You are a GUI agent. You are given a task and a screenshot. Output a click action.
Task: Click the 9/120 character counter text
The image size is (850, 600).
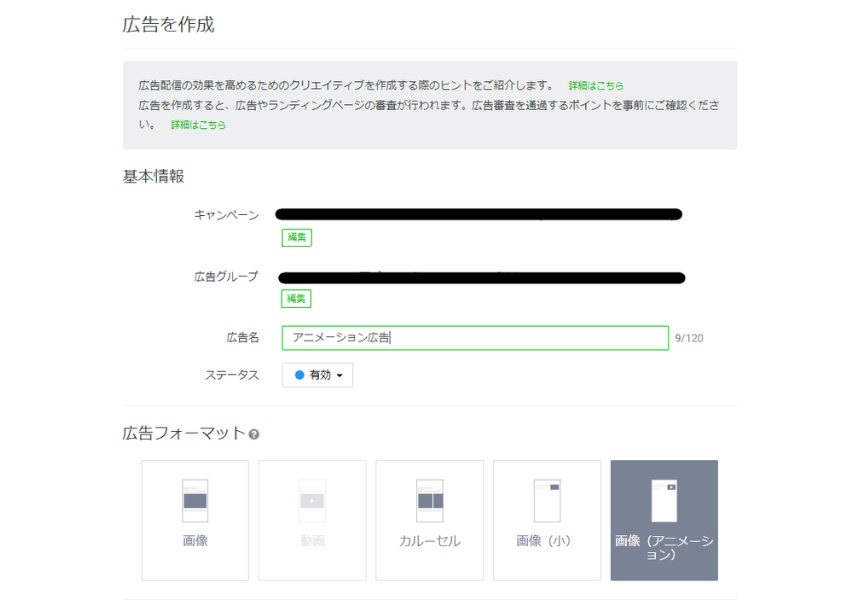[689, 338]
